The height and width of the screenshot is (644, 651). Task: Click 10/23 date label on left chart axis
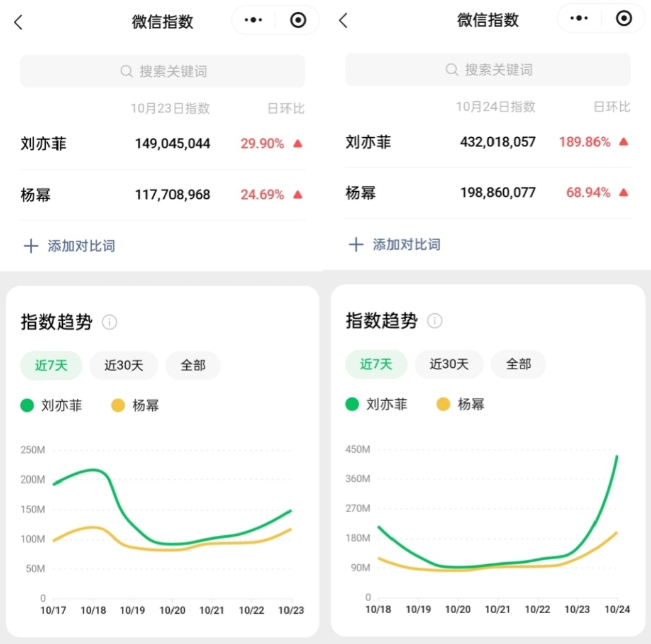click(291, 611)
